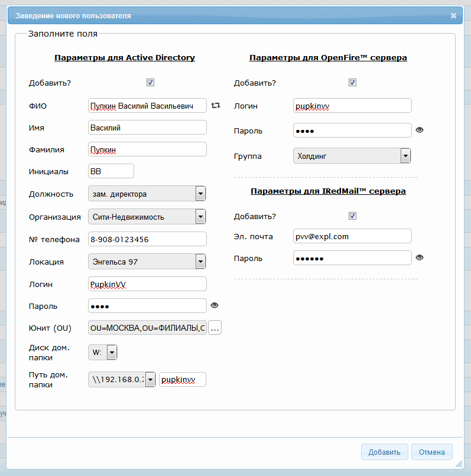The image size is (471, 476).
Task: Uncheck Добавить for OpenFire server
Action: tap(352, 82)
